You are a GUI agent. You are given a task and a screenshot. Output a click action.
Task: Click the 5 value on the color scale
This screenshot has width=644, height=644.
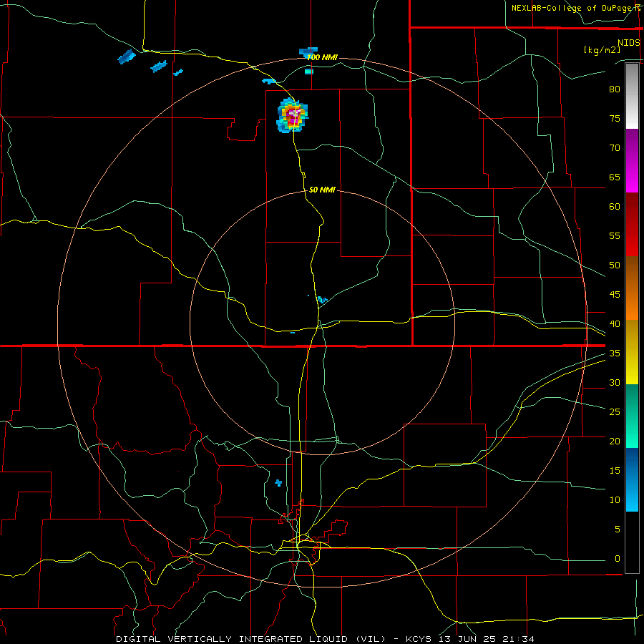click(x=618, y=530)
